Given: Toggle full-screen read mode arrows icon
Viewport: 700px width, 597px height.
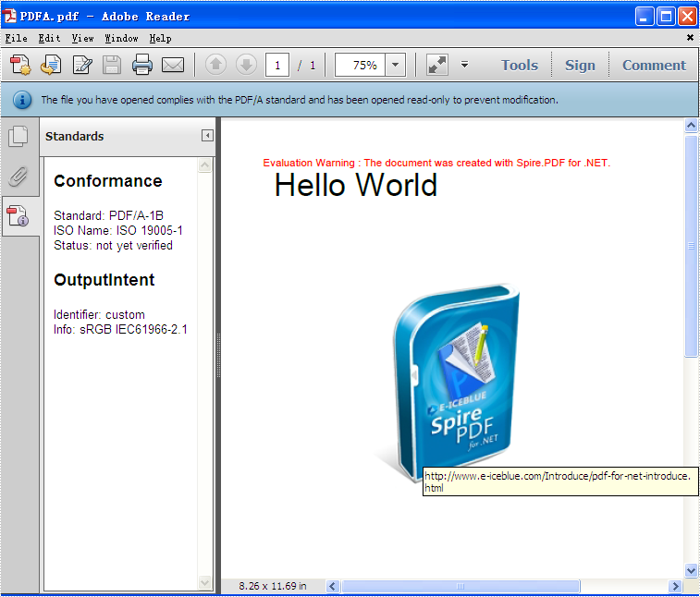Looking at the screenshot, I should click(437, 65).
